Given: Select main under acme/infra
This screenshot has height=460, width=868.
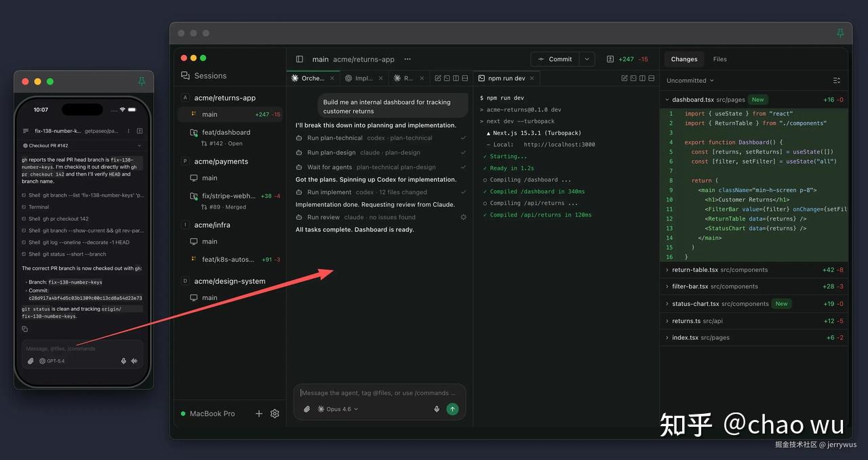Looking at the screenshot, I should coord(231,242).
